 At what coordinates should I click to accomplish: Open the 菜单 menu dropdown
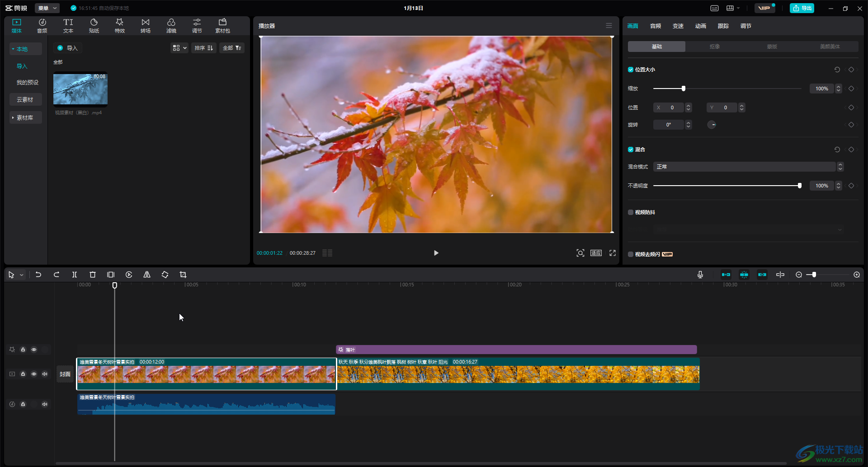(47, 8)
